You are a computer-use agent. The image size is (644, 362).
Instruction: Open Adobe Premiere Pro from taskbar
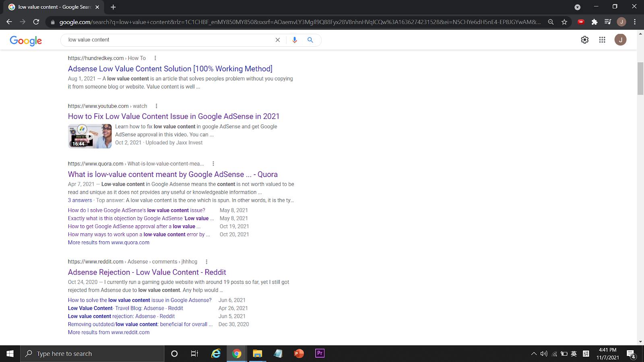coord(320,354)
